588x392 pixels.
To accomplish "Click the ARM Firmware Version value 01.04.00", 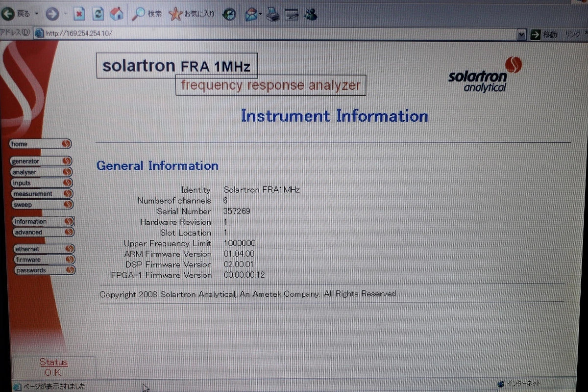I will (239, 254).
